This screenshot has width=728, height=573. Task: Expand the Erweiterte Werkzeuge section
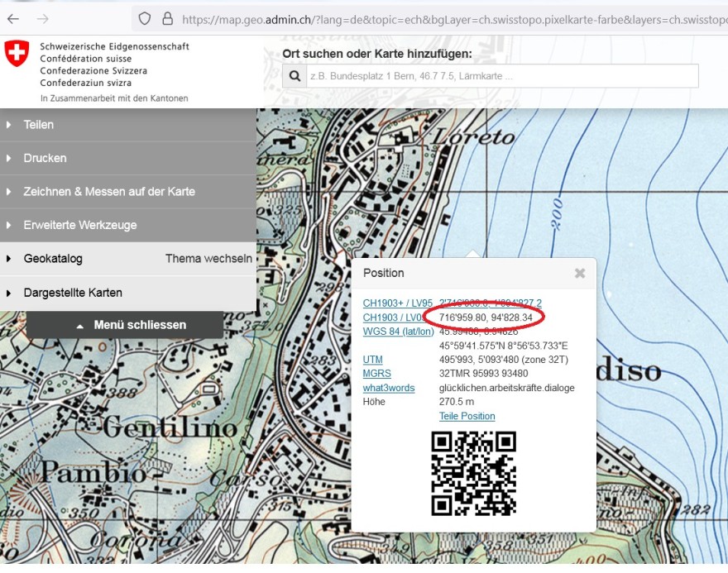[x=128, y=225]
